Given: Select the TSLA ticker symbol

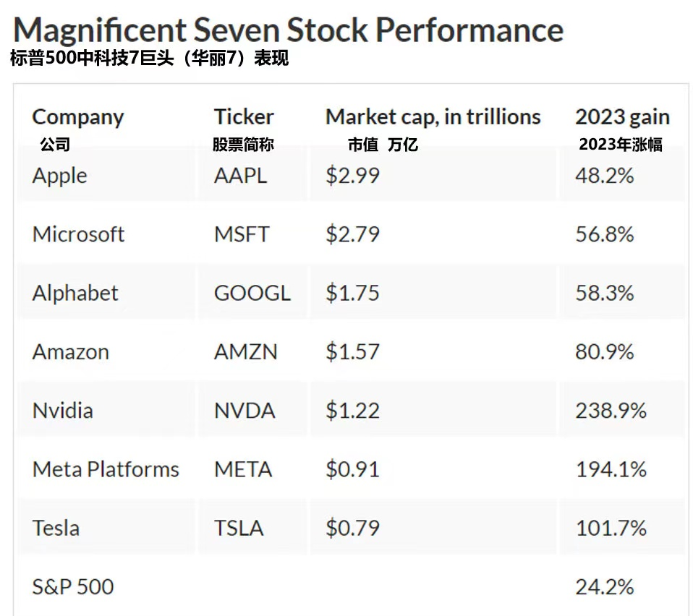Looking at the screenshot, I should tap(239, 528).
